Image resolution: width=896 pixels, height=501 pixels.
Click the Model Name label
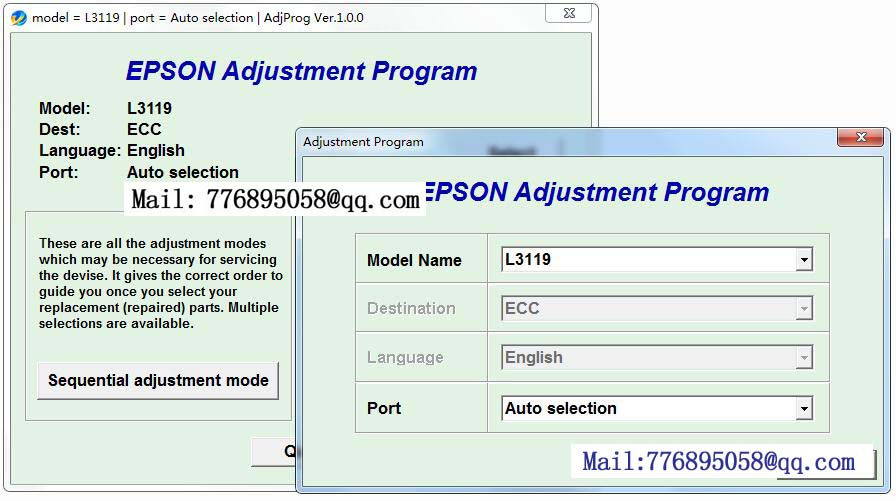(414, 261)
